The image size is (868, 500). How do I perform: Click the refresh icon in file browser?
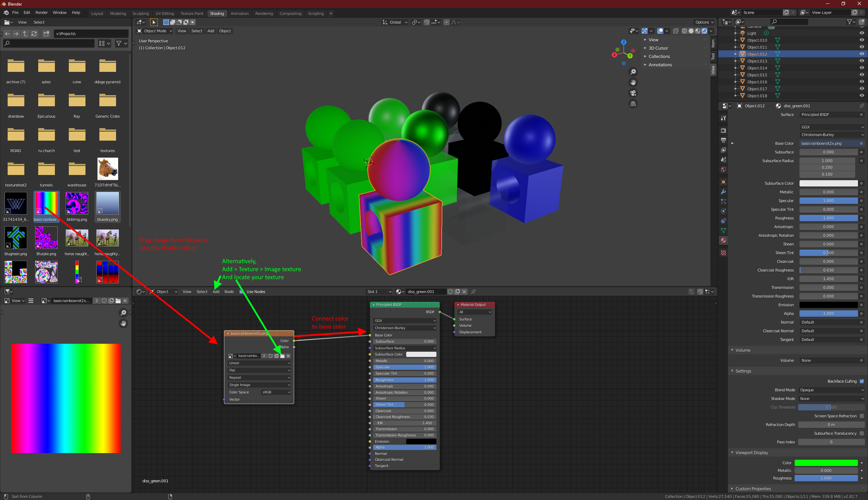click(x=34, y=34)
